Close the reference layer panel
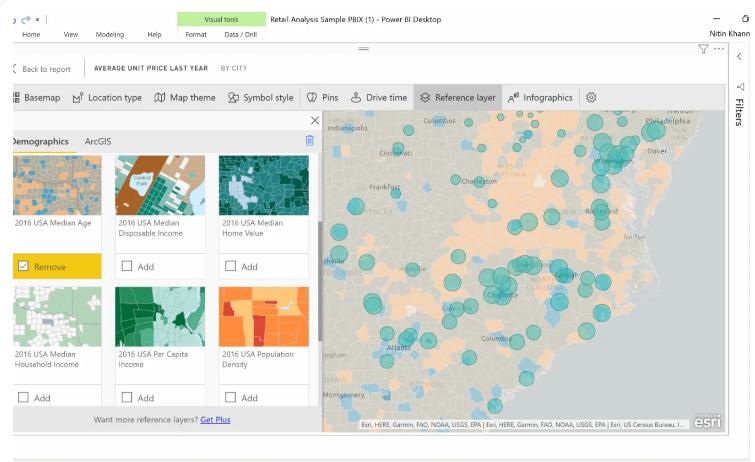The height and width of the screenshot is (462, 755). [x=315, y=120]
